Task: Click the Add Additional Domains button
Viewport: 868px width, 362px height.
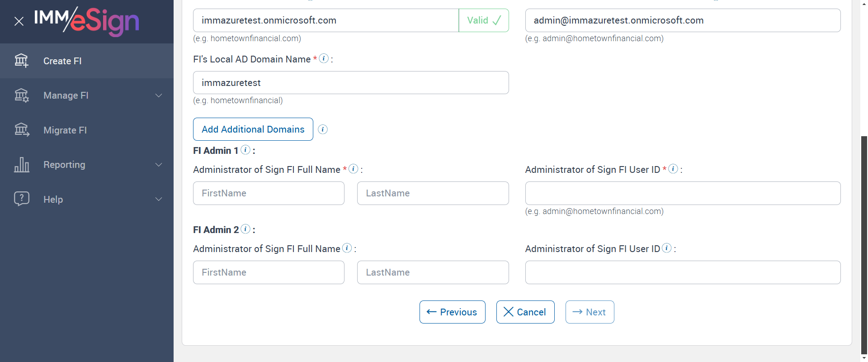Action: tap(253, 129)
